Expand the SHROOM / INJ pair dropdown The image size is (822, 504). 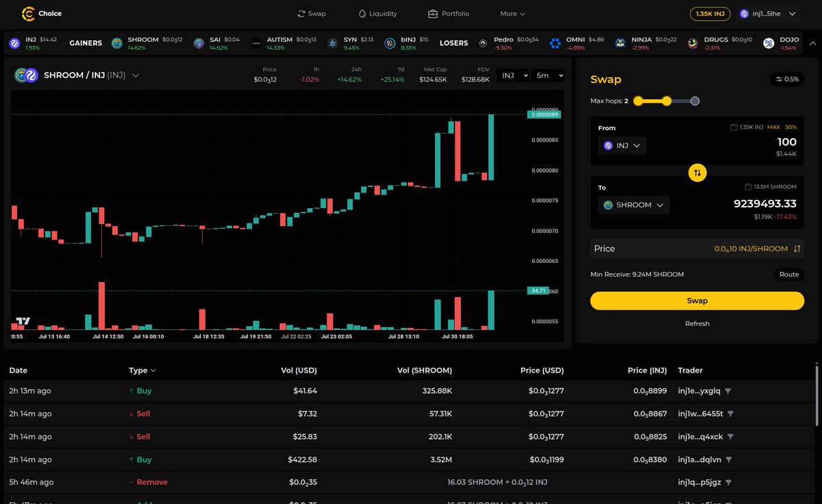[135, 76]
